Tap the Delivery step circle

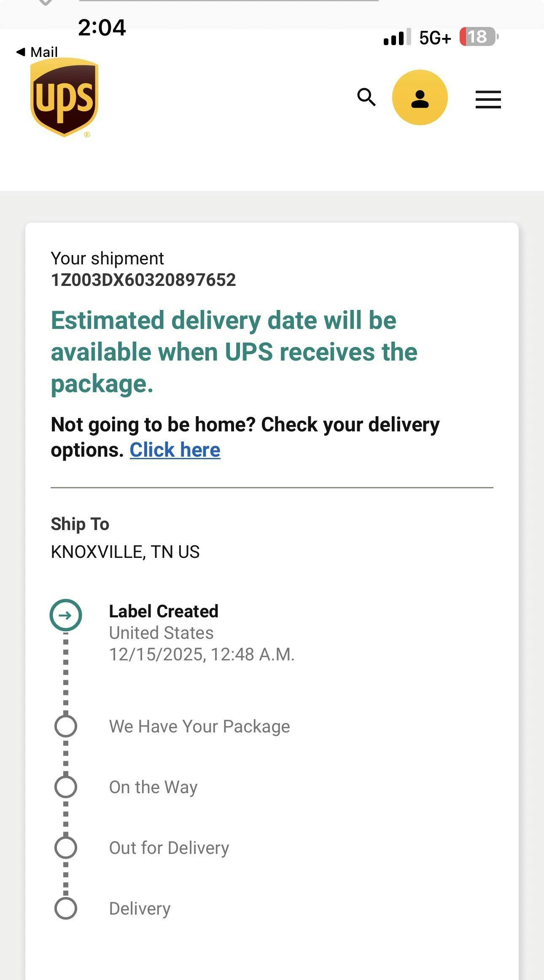point(66,908)
